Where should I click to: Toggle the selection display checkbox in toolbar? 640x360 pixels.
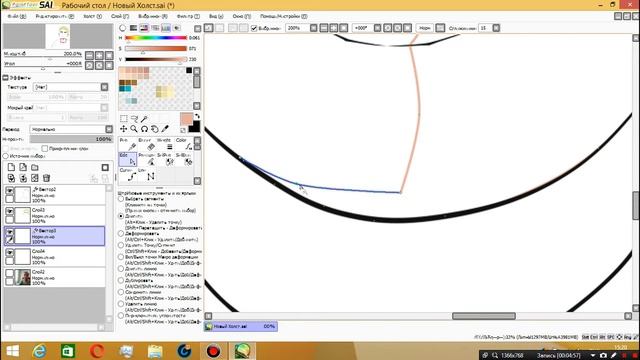[254, 28]
